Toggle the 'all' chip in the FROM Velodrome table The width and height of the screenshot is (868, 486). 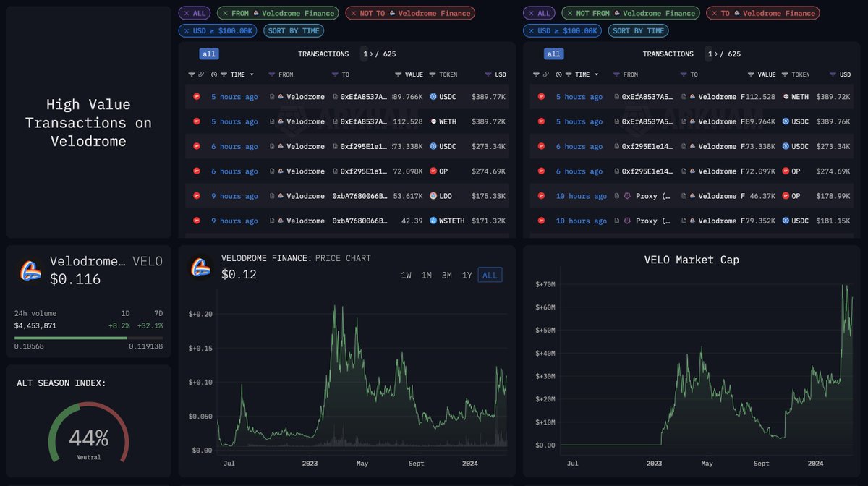(x=209, y=54)
